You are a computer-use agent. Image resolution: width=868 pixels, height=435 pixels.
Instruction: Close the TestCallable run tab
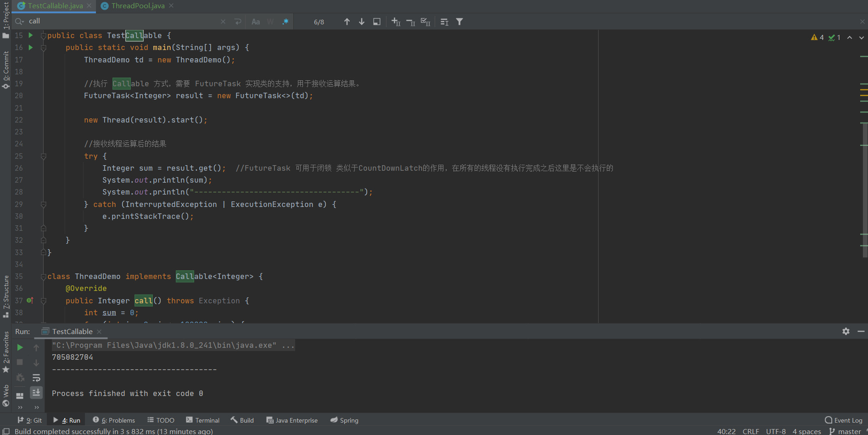tap(99, 331)
